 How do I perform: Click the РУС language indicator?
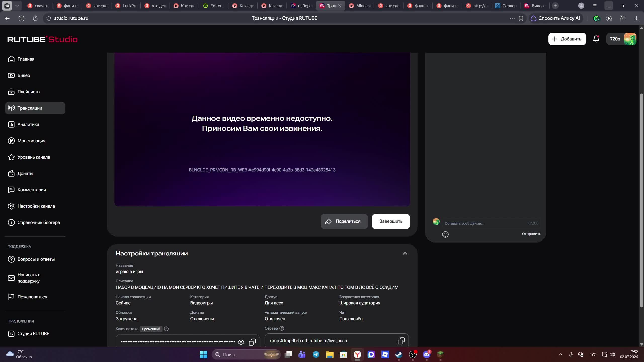coord(593,354)
